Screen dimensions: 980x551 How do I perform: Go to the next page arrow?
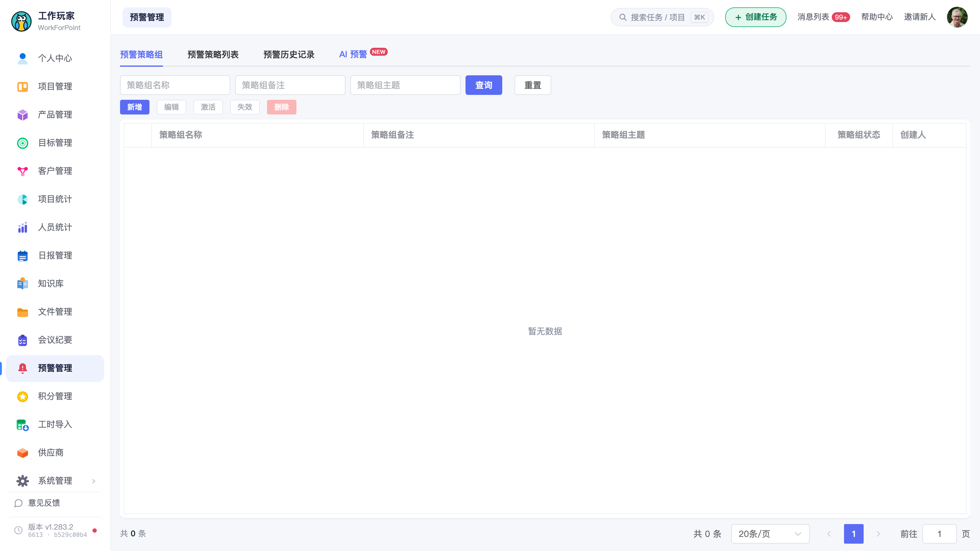click(878, 534)
